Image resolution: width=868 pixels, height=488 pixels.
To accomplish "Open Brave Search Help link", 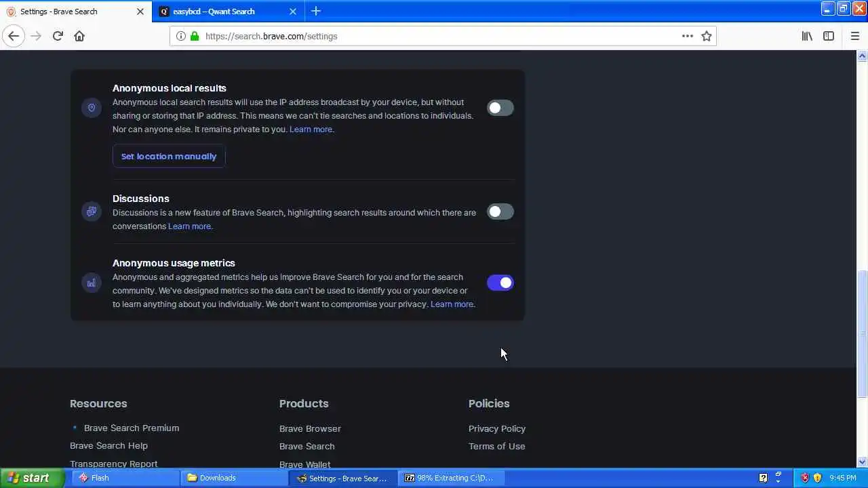I will [x=108, y=445].
